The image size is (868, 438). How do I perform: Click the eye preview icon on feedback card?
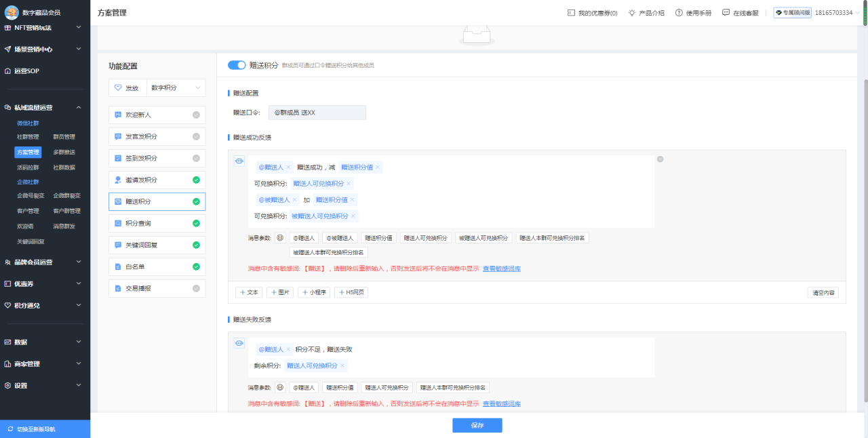[x=239, y=161]
